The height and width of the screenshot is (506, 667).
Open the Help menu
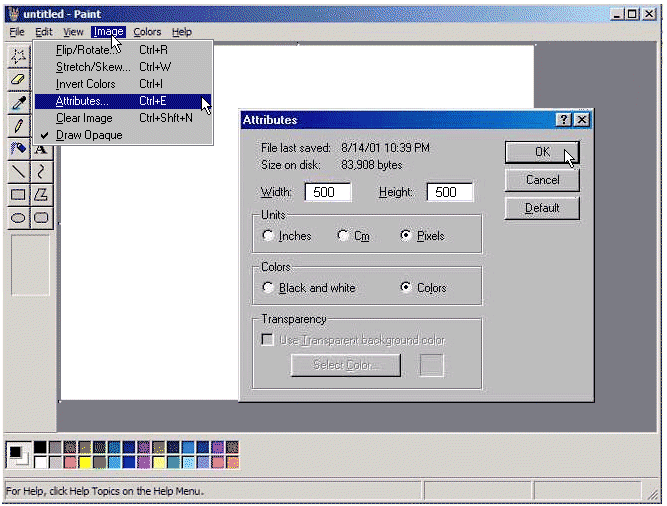tap(181, 32)
